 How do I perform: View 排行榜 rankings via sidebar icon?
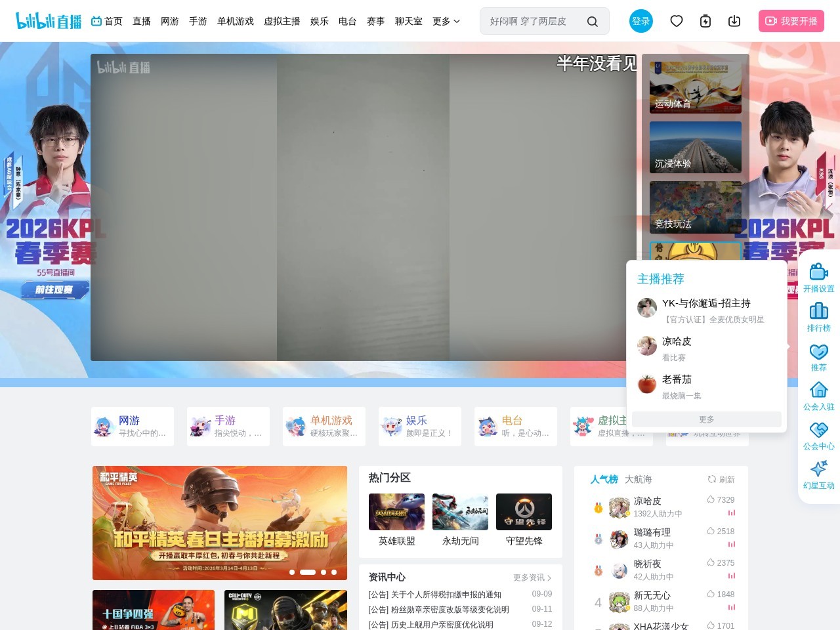coord(818,316)
